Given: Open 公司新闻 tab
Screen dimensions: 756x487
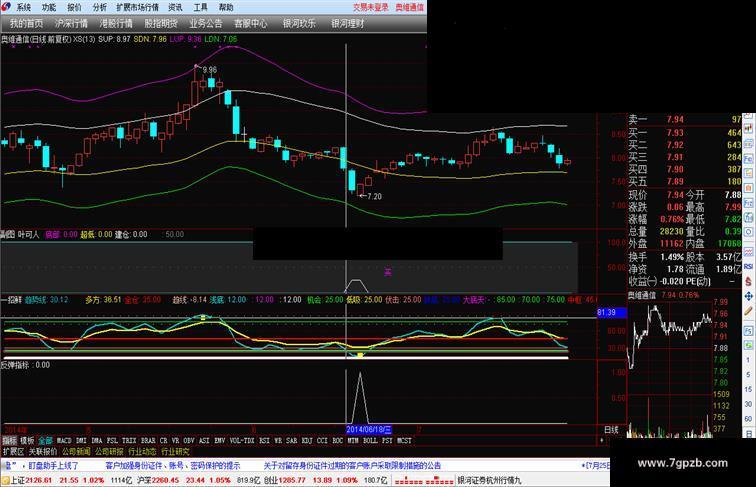Looking at the screenshot, I should tap(76, 452).
